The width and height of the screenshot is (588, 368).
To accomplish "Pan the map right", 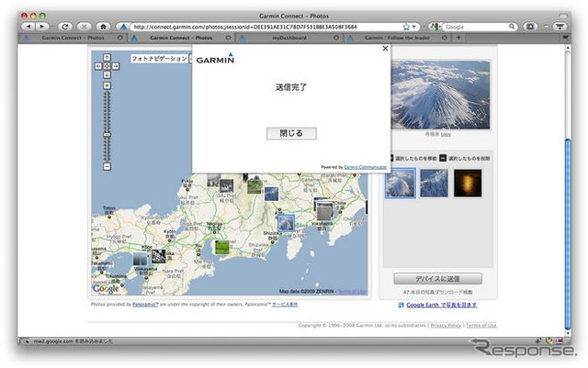I will coord(116,66).
